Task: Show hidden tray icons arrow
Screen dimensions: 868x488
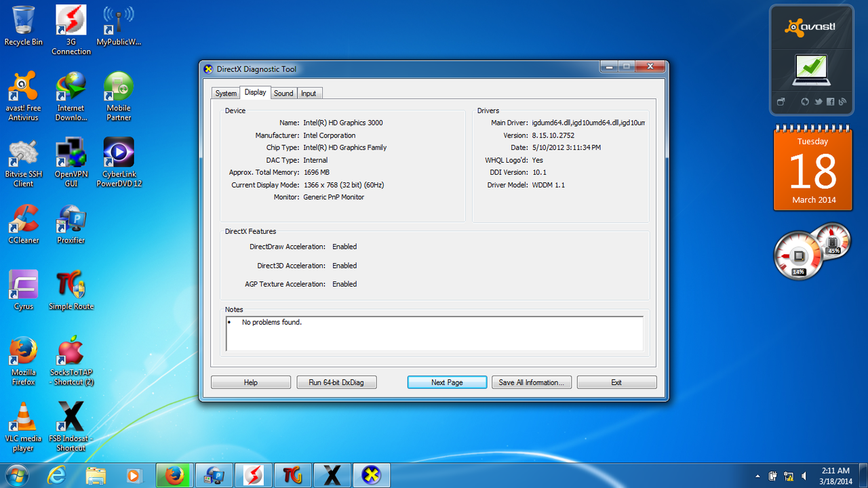Action: tap(757, 476)
